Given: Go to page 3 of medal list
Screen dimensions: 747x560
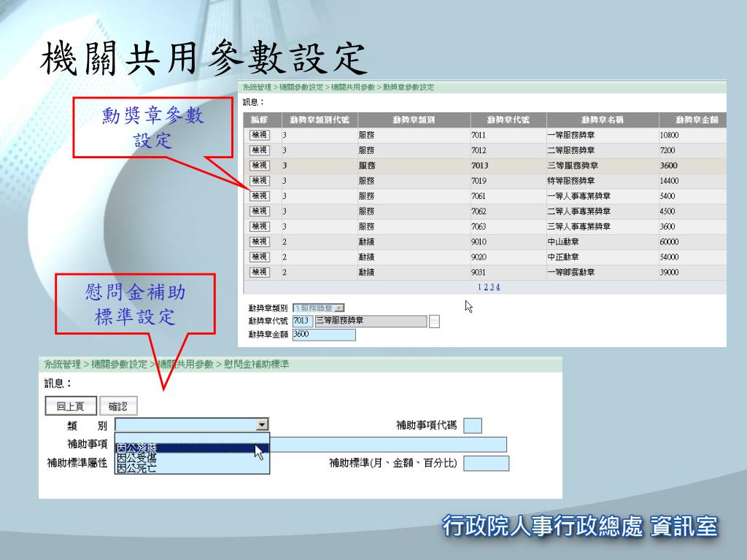Looking at the screenshot, I should click(492, 287).
